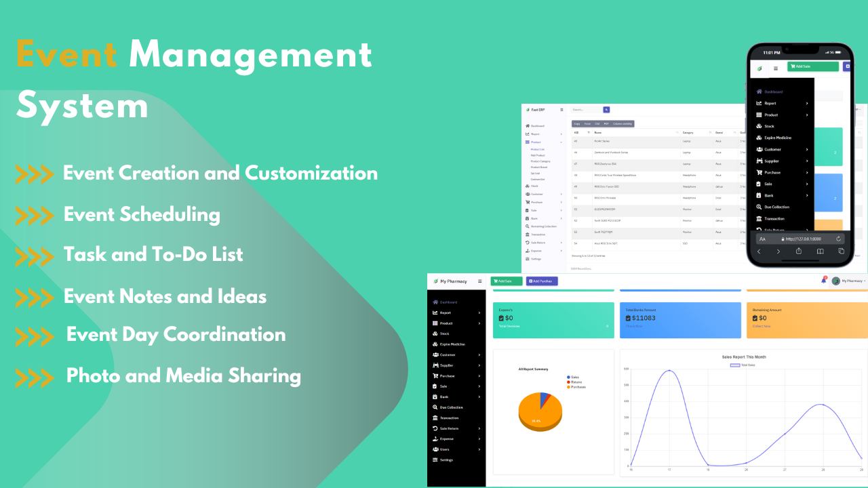Tap the hamburger menu icon on the phone
Viewport: 868px width, 488px height.
pyautogui.click(x=776, y=68)
